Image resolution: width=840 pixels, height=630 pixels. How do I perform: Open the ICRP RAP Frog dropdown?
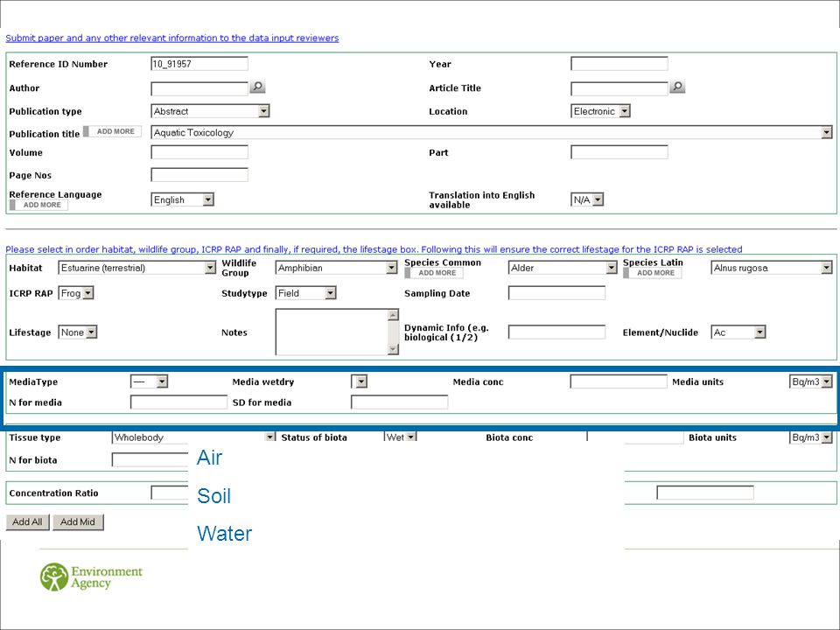click(76, 293)
